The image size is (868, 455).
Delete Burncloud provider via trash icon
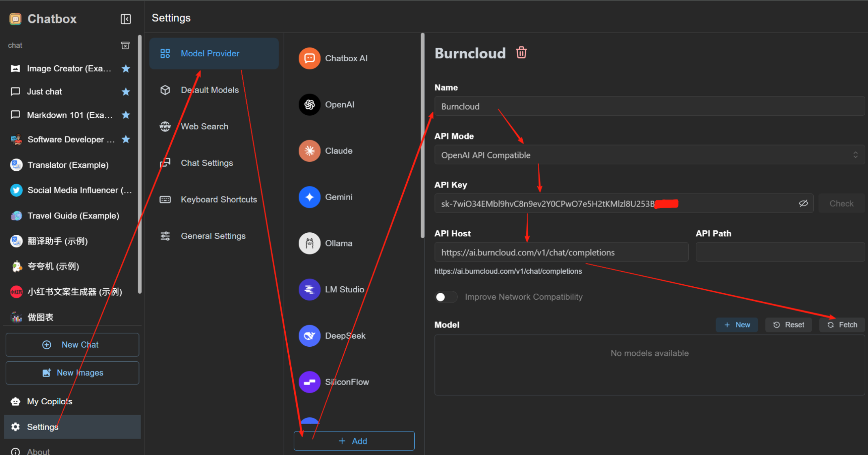pos(521,53)
